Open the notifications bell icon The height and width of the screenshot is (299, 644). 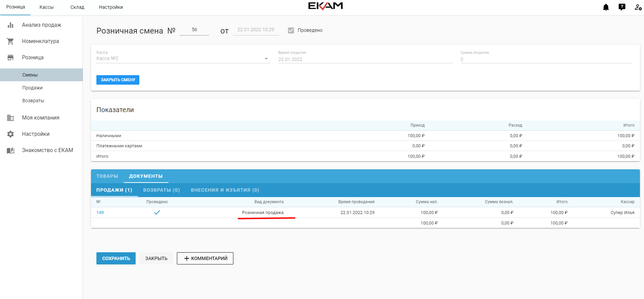pos(606,7)
